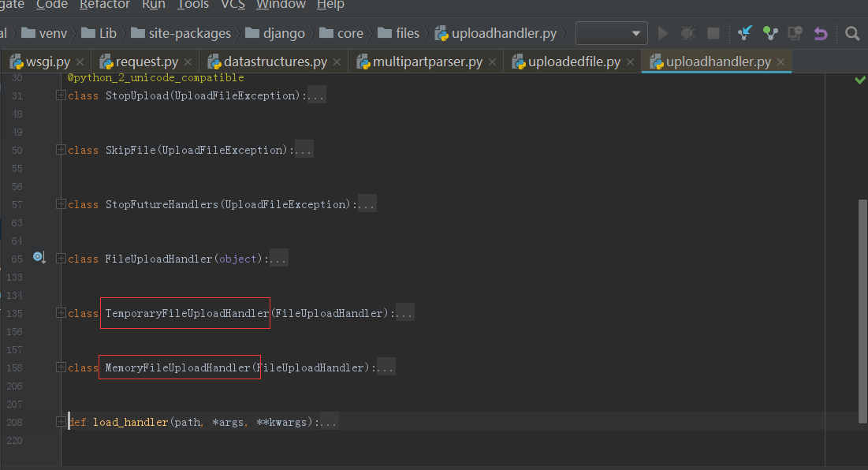
Task: Click the overridden gutter icon at line 65
Action: coord(39,257)
